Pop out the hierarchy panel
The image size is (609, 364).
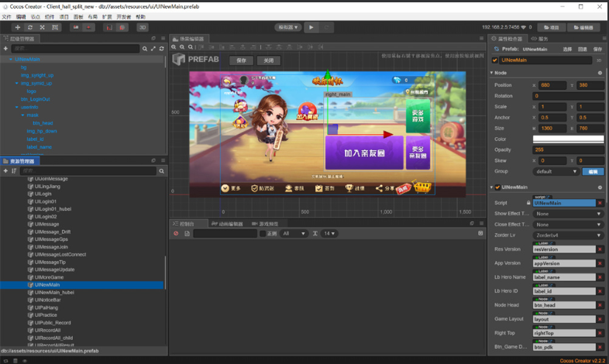coord(153,39)
